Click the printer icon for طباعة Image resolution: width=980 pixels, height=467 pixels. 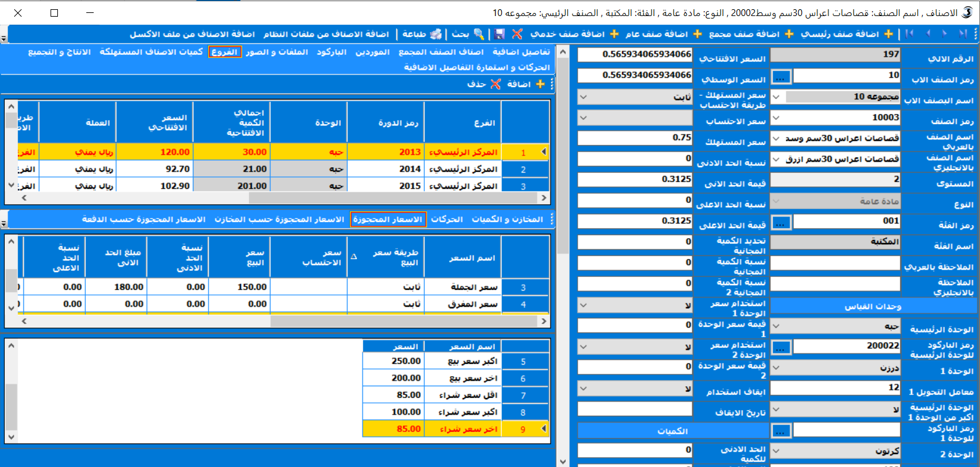(x=436, y=34)
